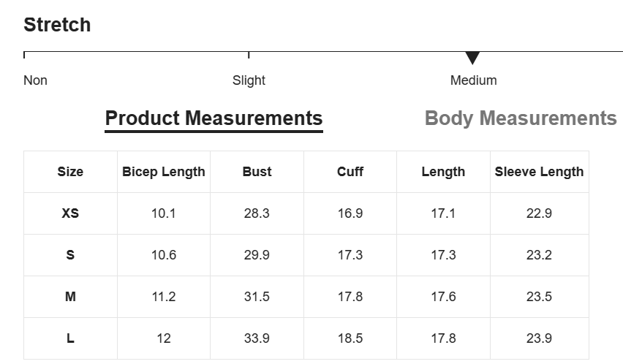This screenshot has height=364, width=623.
Task: Switch to Product Measurements tab
Action: pyautogui.click(x=214, y=118)
